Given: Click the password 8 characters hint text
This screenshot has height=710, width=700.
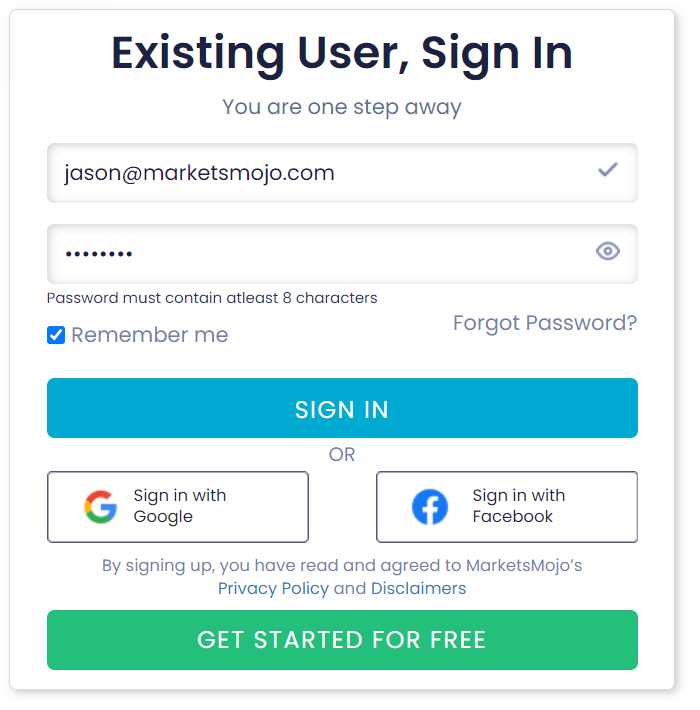Looking at the screenshot, I should point(212,298).
